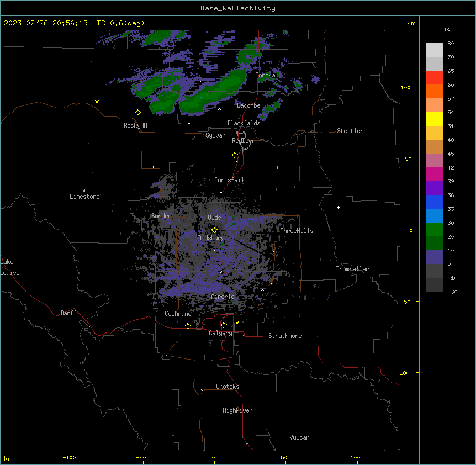
Task: Click the Drumheller town label
Action: (x=352, y=269)
